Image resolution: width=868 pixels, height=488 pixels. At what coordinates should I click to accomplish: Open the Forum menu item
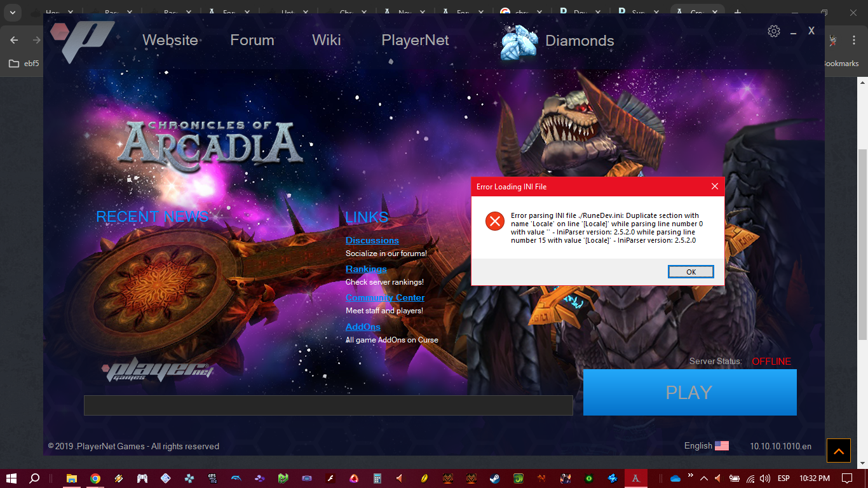click(x=252, y=40)
